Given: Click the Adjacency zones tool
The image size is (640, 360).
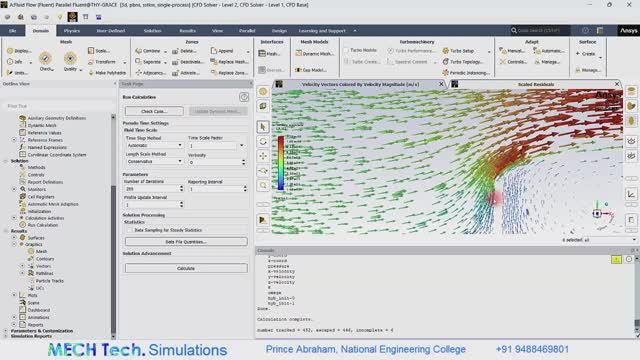Looking at the screenshot, I should [151, 73].
